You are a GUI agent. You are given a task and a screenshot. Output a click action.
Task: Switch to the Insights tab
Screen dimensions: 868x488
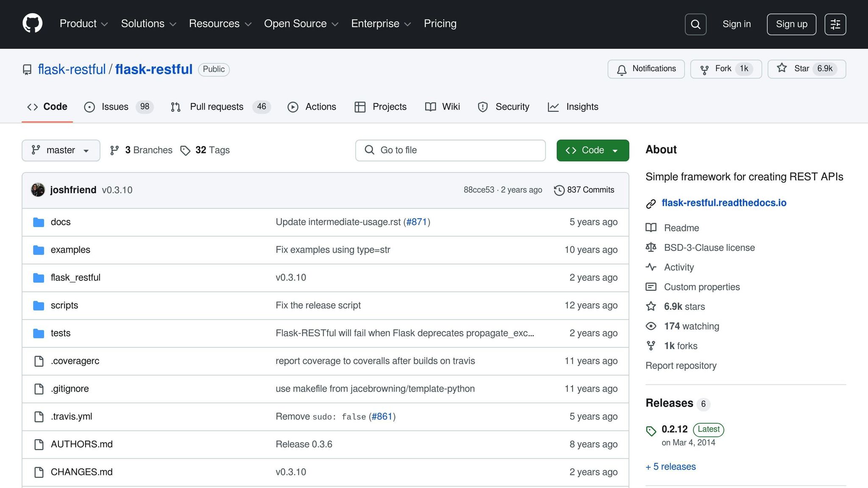pyautogui.click(x=573, y=107)
